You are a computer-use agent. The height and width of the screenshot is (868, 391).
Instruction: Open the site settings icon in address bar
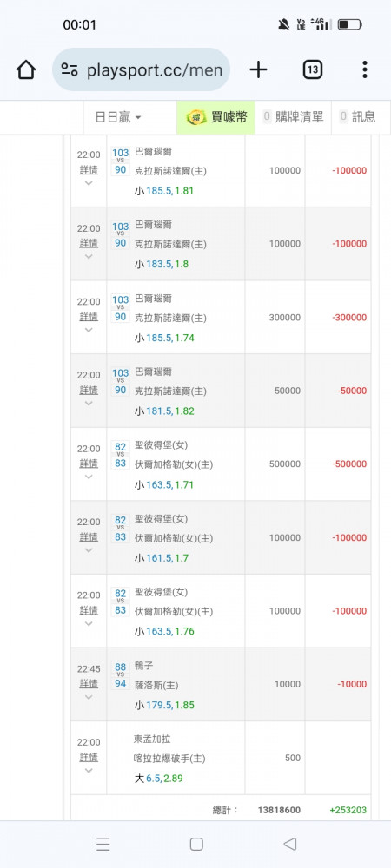pyautogui.click(x=70, y=69)
